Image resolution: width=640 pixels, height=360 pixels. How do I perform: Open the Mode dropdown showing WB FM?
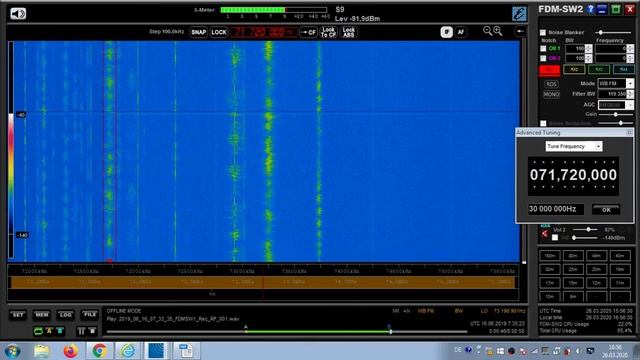pyautogui.click(x=616, y=84)
